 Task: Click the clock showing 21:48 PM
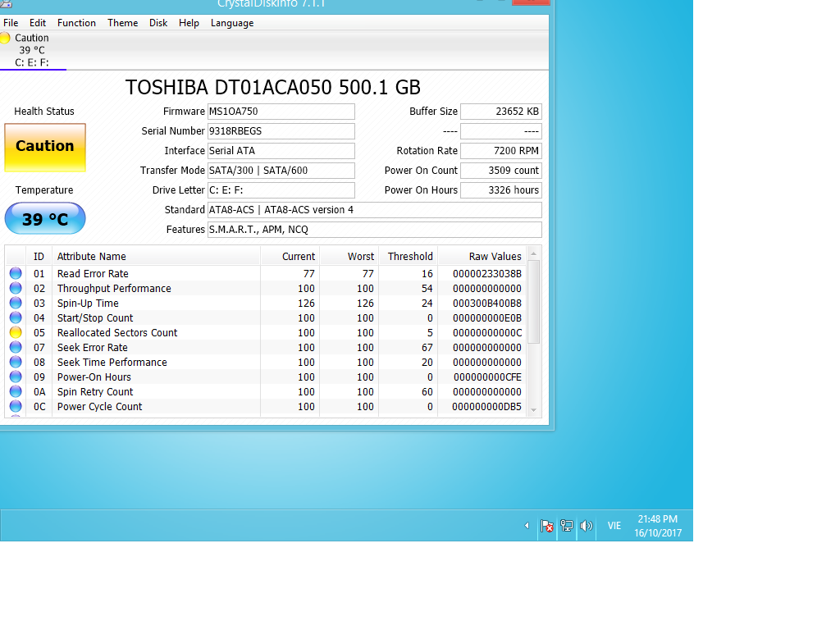[x=657, y=526]
